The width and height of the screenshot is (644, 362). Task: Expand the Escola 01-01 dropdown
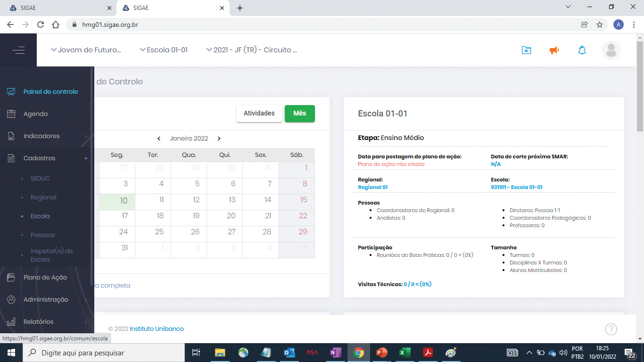[x=164, y=50]
